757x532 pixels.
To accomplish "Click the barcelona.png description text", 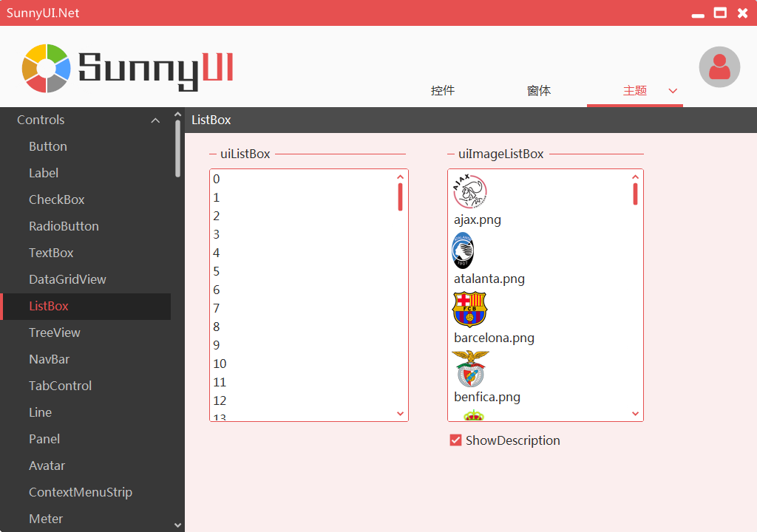I will click(x=494, y=338).
